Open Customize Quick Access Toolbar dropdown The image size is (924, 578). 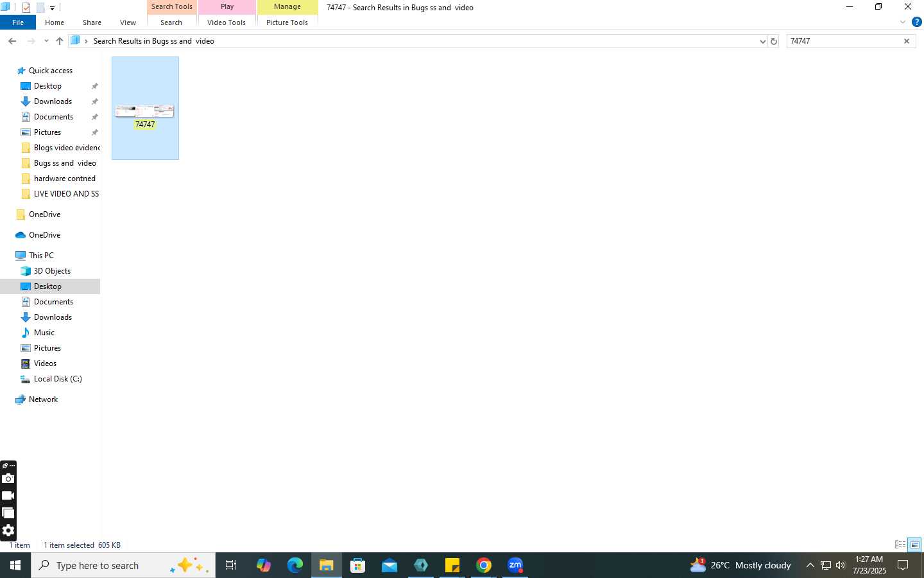click(53, 8)
